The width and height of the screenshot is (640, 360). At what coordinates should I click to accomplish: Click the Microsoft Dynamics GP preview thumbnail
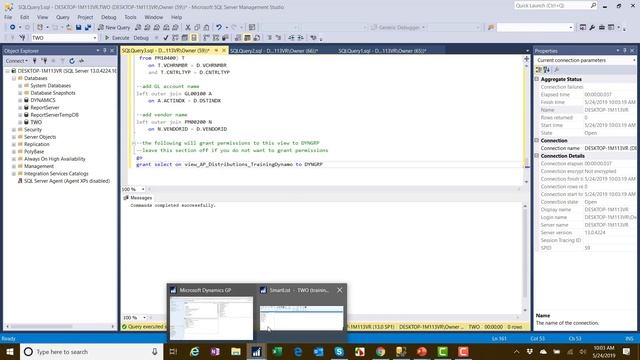pyautogui.click(x=211, y=318)
